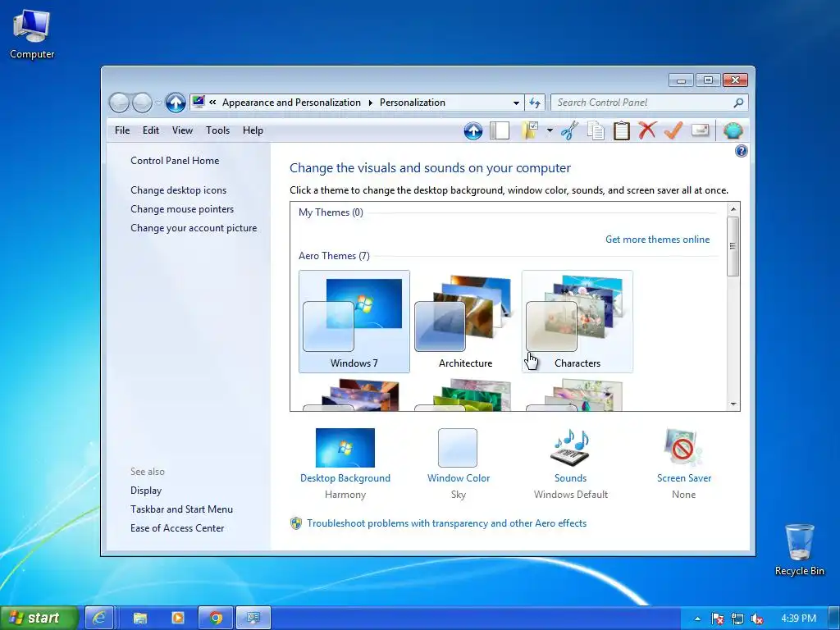Click the Paste clipboard icon
The image size is (840, 630).
622,130
